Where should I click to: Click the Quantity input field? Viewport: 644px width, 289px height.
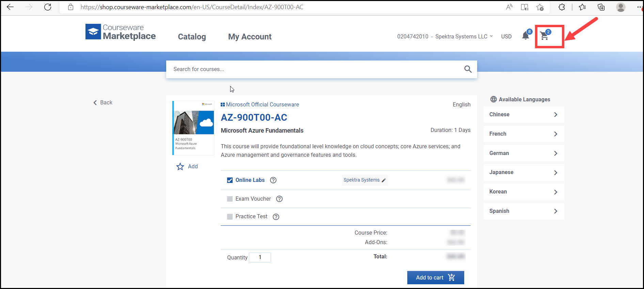(x=260, y=257)
